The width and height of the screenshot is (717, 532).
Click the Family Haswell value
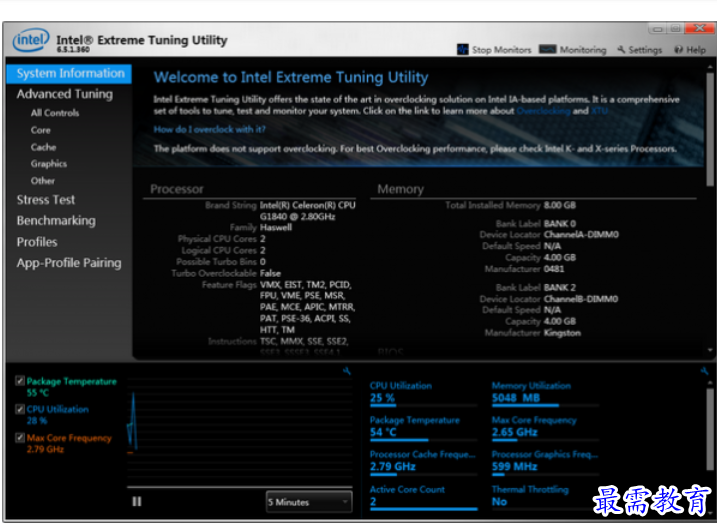276,227
